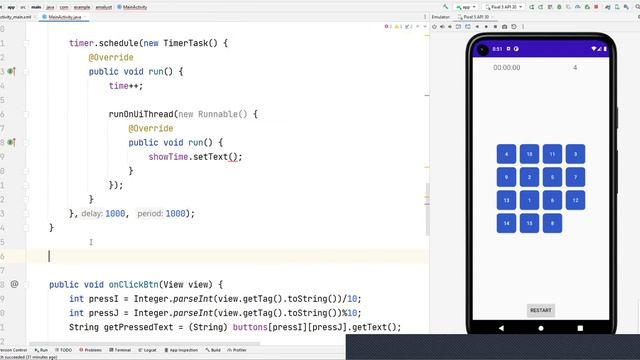Open the emulator extended controls dots
The width and height of the screenshot is (640, 360).
point(523,27)
